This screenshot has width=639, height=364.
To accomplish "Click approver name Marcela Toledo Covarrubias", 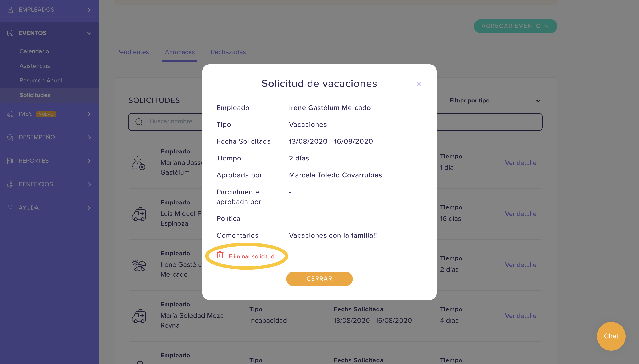I will coord(335,175).
